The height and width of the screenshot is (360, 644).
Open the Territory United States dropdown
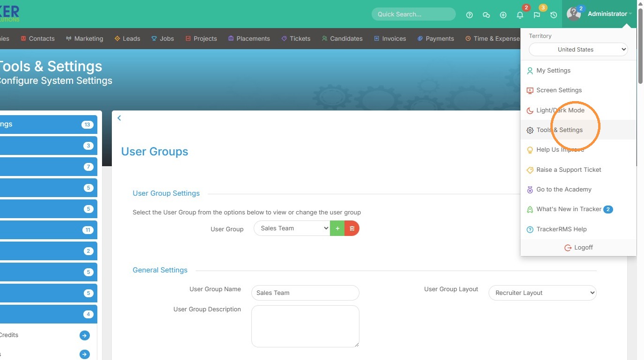578,49
